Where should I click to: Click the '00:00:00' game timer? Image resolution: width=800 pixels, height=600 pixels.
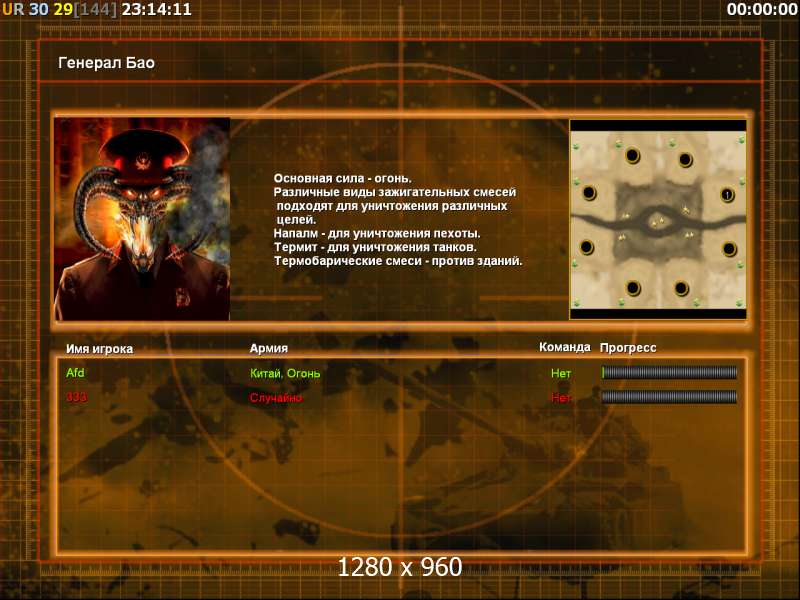click(762, 9)
